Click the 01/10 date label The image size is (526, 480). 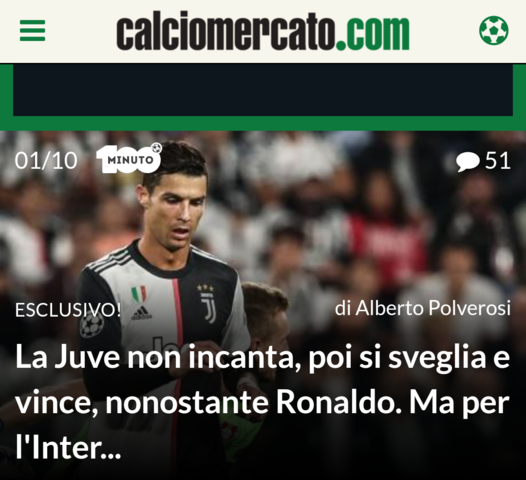click(46, 160)
